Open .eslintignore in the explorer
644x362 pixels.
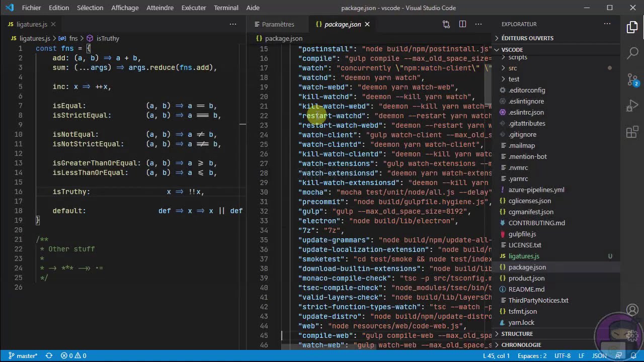(556, 101)
